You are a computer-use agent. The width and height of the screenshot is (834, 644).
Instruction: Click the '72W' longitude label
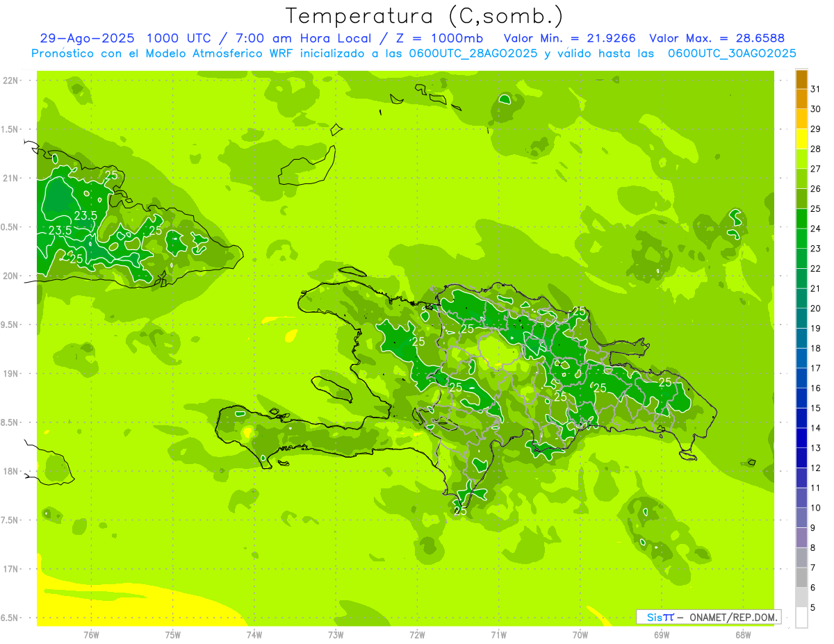point(417,635)
